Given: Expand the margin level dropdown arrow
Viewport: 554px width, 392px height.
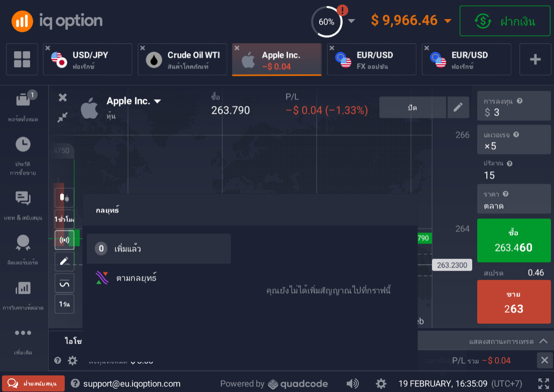Looking at the screenshot, I should (x=351, y=21).
